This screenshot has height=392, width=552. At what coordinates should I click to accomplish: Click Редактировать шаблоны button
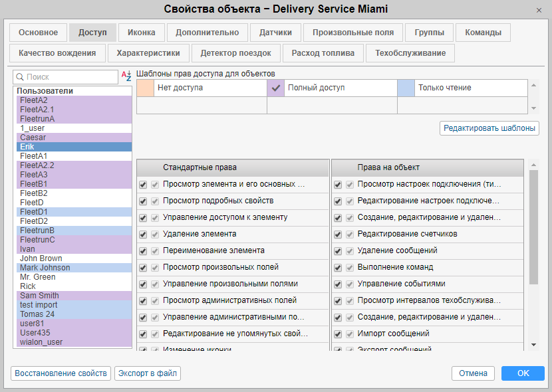click(489, 128)
